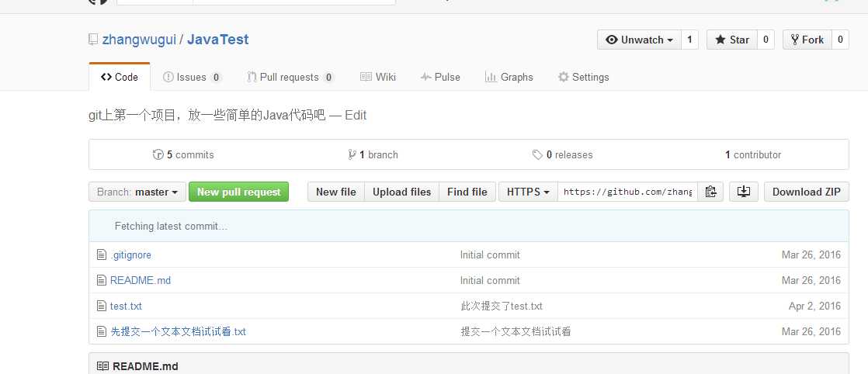The image size is (868, 374).
Task: Switch to the Code tab
Action: pos(120,77)
